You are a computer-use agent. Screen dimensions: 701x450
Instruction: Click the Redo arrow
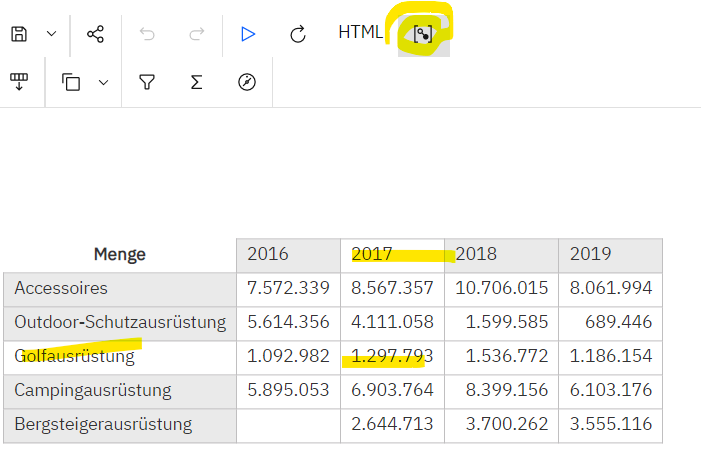point(197,34)
